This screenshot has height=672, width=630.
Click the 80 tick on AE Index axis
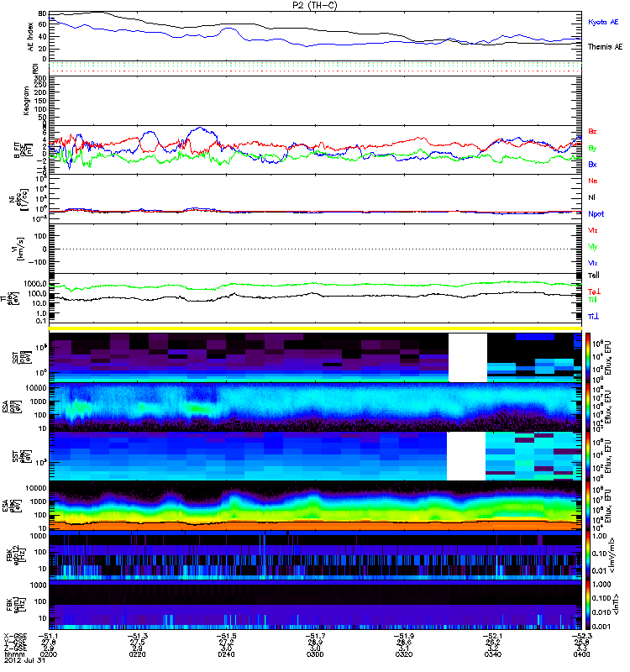42,13
